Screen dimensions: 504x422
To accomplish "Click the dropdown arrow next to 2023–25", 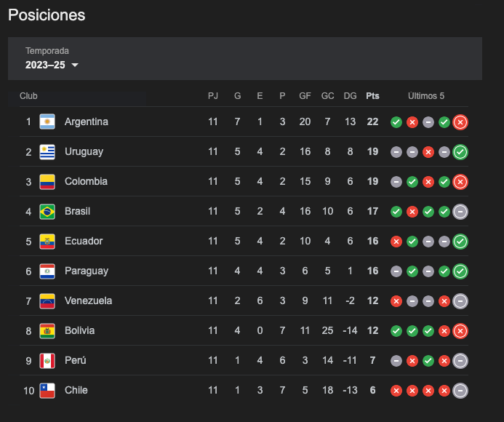I will 74,65.
